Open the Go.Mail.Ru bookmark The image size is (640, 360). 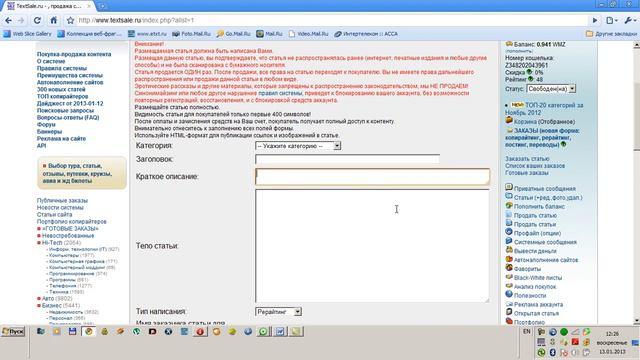coord(233,34)
